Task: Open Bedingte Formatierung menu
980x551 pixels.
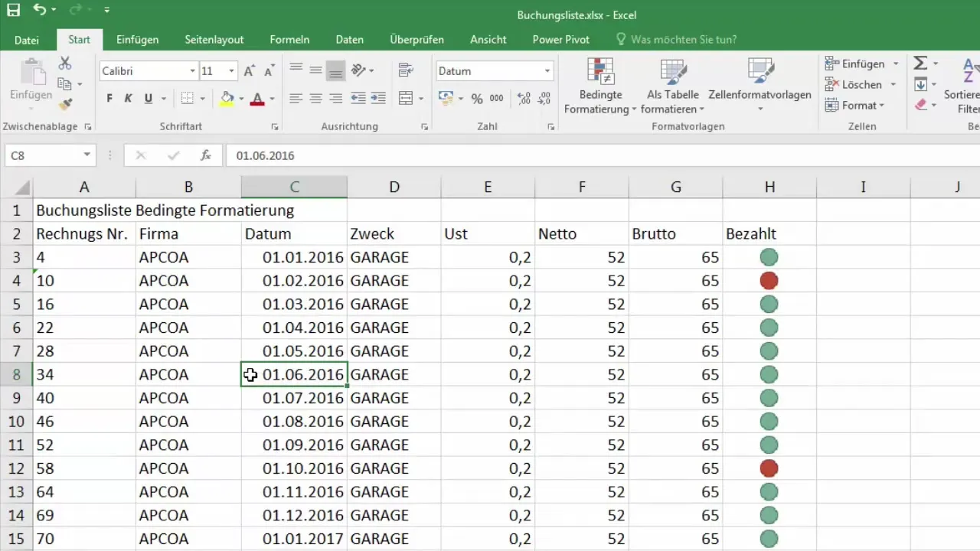Action: 601,86
